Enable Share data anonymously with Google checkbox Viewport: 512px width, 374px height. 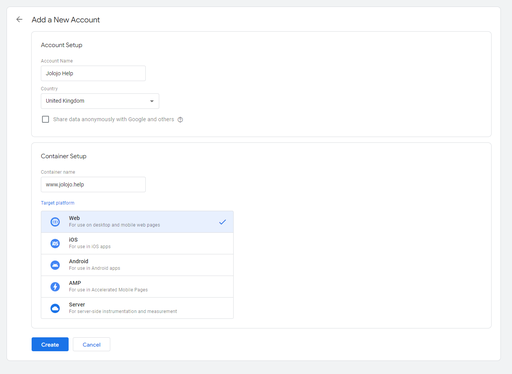point(45,119)
